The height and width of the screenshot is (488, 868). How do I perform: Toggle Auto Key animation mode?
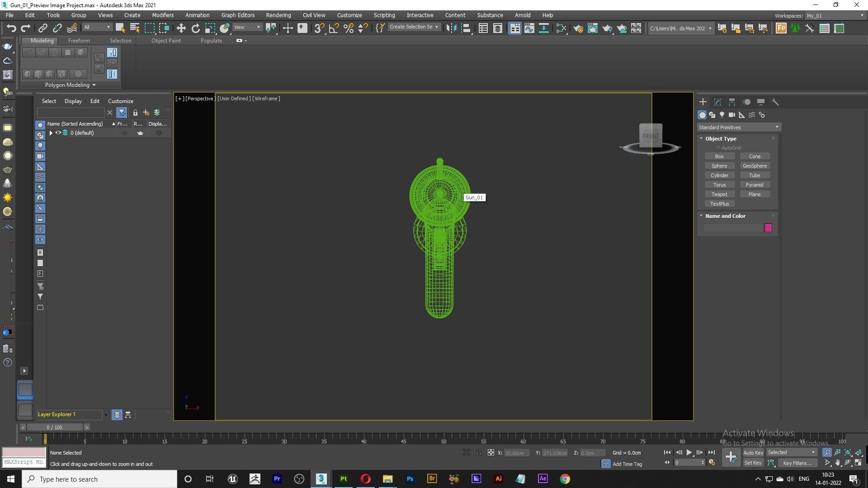(753, 453)
